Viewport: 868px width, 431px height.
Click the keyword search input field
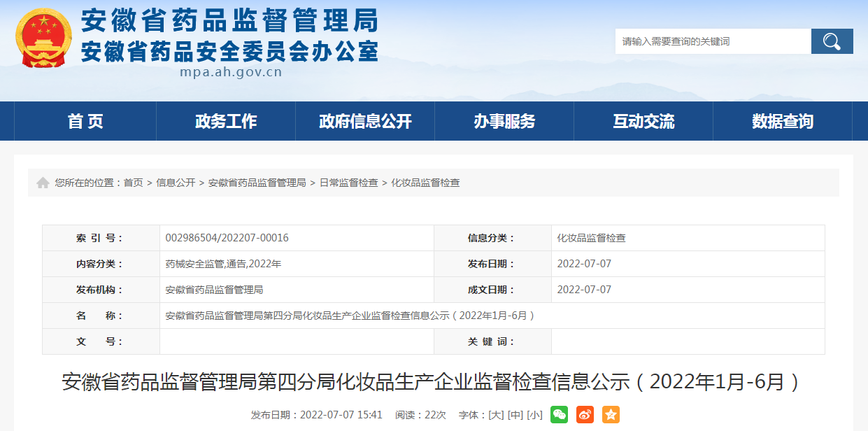pos(713,41)
